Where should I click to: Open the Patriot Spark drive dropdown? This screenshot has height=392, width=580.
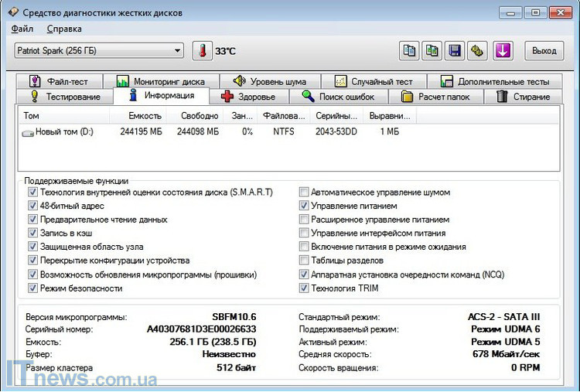pos(99,51)
